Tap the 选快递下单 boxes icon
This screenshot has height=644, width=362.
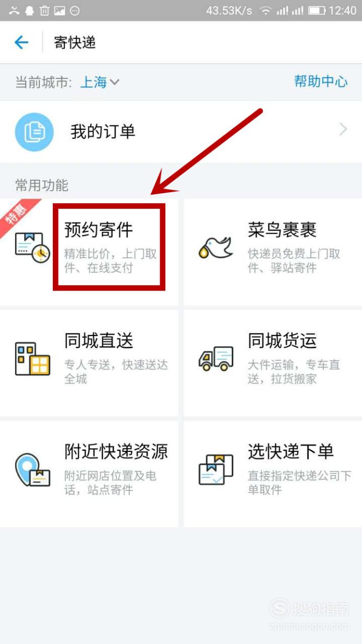(216, 469)
